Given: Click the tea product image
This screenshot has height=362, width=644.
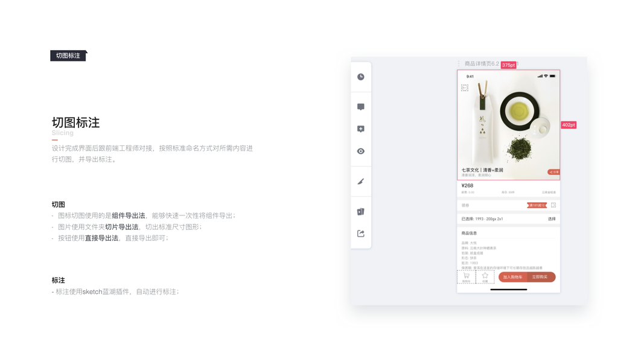Looking at the screenshot, I should pos(508,125).
